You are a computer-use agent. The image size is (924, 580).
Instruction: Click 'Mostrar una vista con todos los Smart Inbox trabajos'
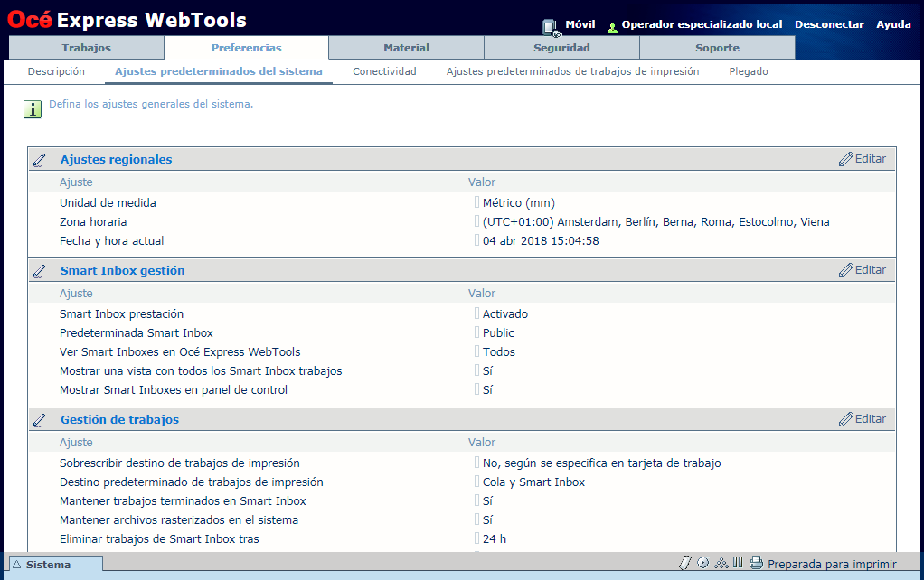click(201, 371)
